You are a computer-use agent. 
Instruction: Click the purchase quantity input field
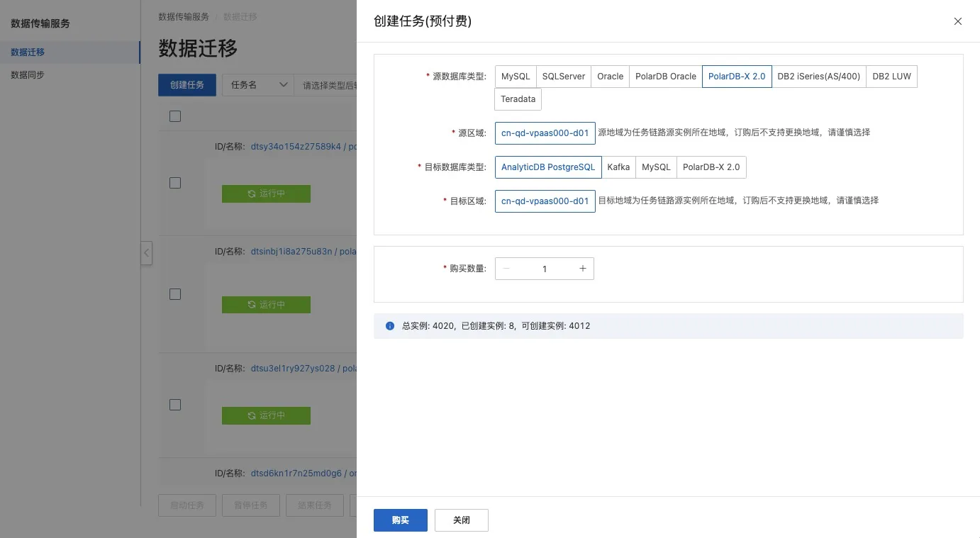pyautogui.click(x=545, y=269)
